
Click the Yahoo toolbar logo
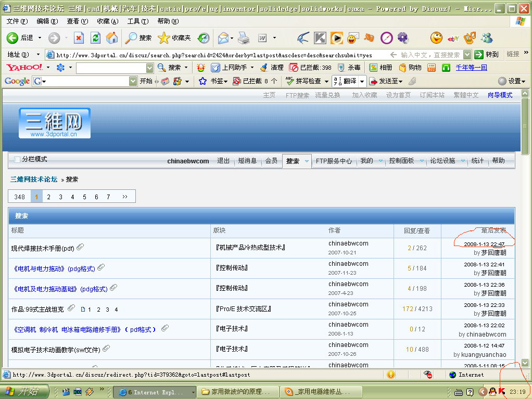pyautogui.click(x=24, y=68)
